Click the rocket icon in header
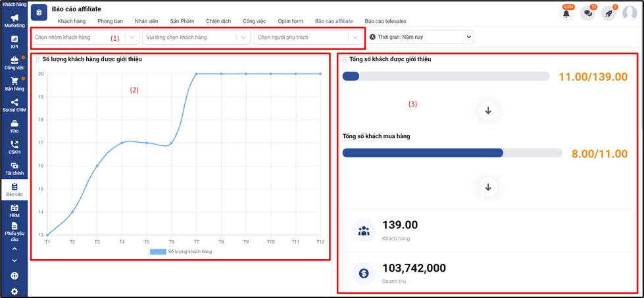 click(608, 13)
